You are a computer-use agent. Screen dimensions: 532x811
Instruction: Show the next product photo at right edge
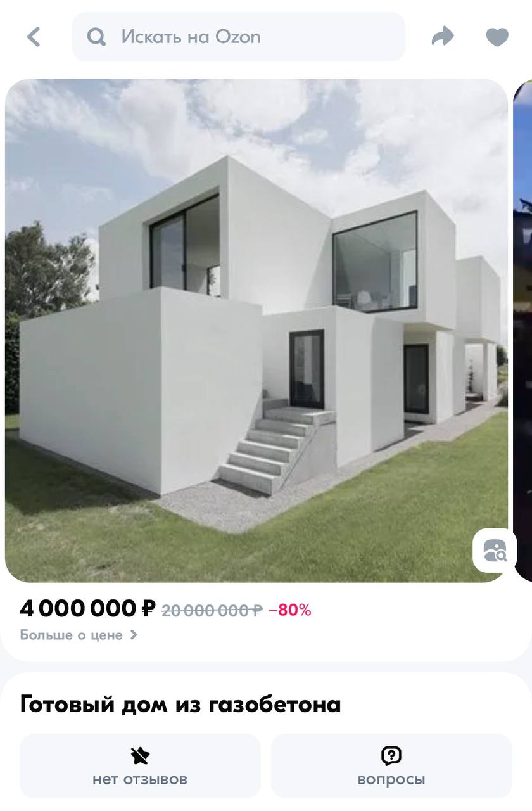tap(522, 330)
